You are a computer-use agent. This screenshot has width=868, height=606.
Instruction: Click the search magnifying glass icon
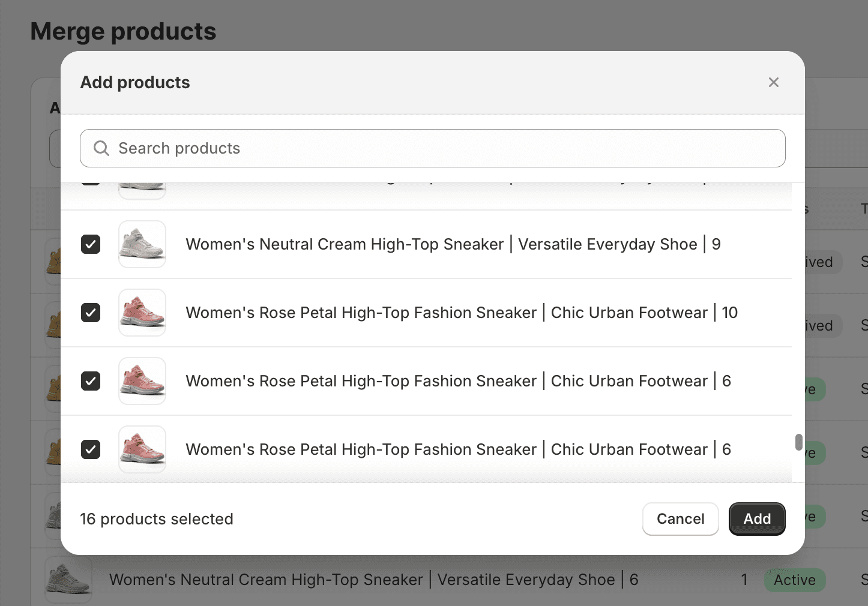point(101,148)
